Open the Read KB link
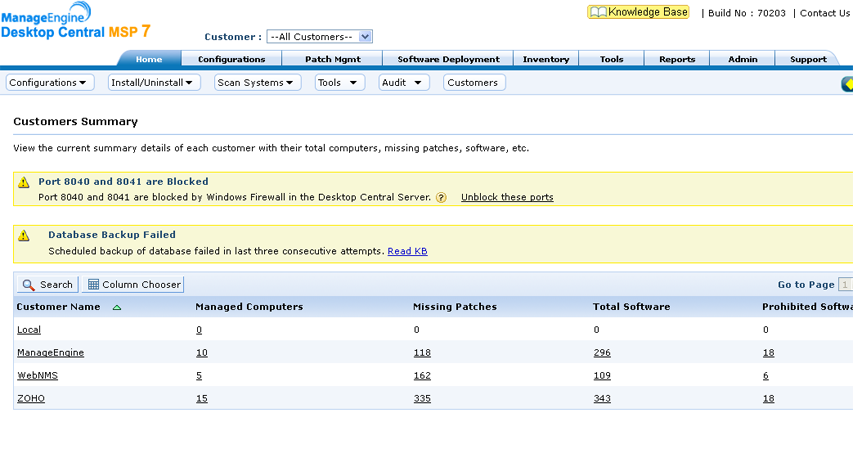The image size is (853, 465). (407, 251)
